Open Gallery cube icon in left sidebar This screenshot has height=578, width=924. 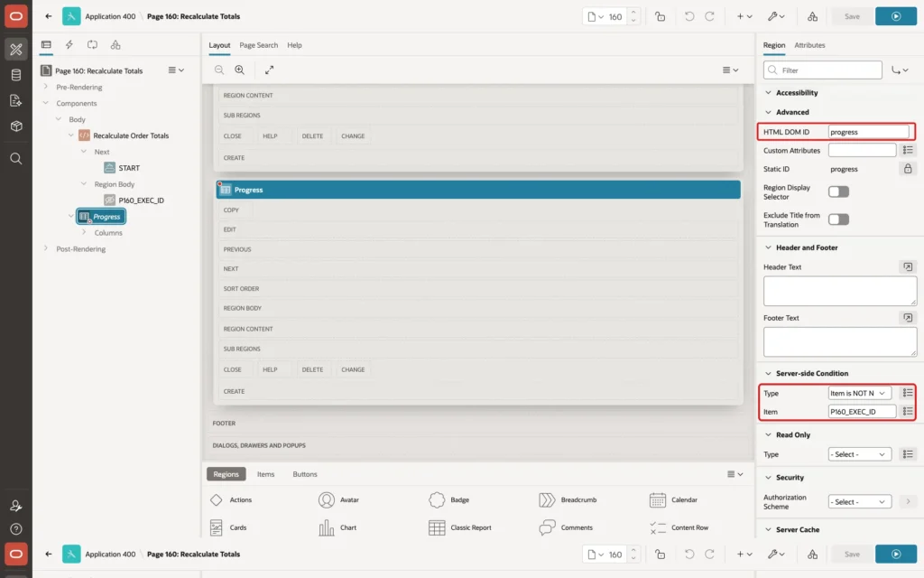point(16,126)
